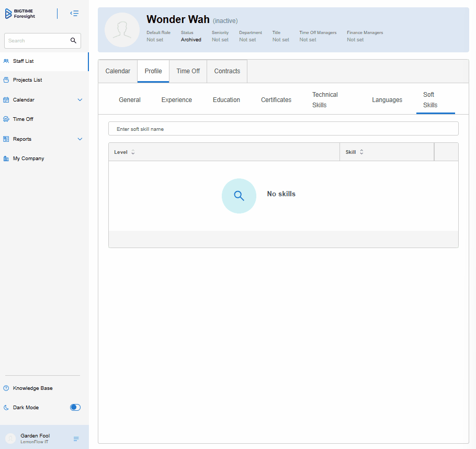This screenshot has width=476, height=449.
Task: Click the Staff List people icon
Action: pos(6,61)
